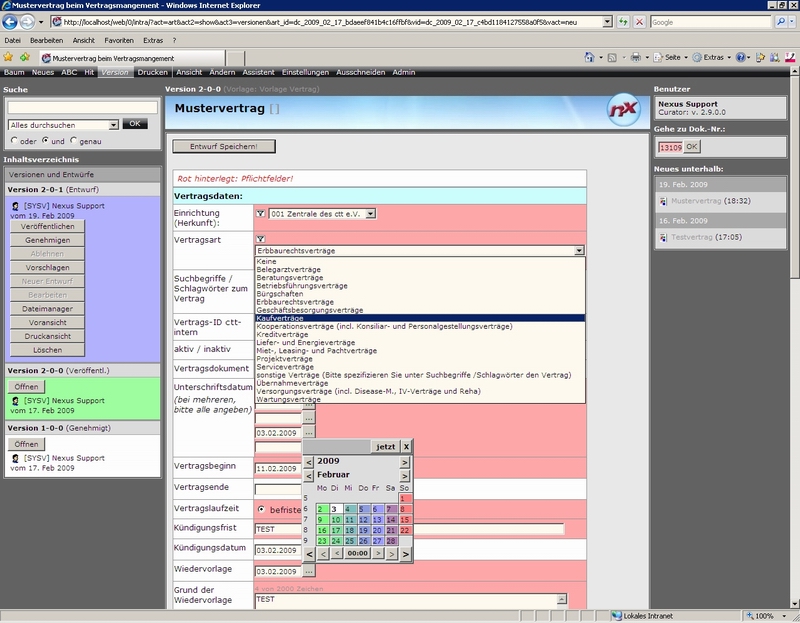The width and height of the screenshot is (800, 623).
Task: Click the Suche text input field
Action: click(x=83, y=107)
